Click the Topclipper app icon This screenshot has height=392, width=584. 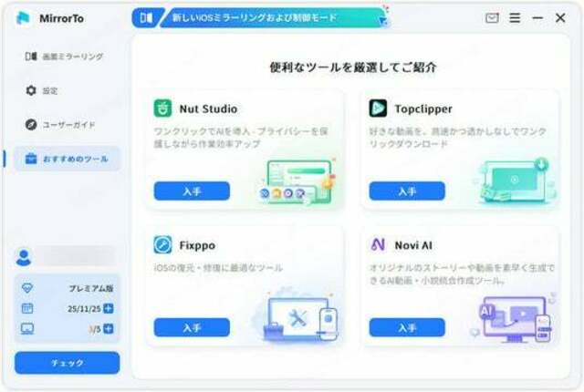click(378, 108)
